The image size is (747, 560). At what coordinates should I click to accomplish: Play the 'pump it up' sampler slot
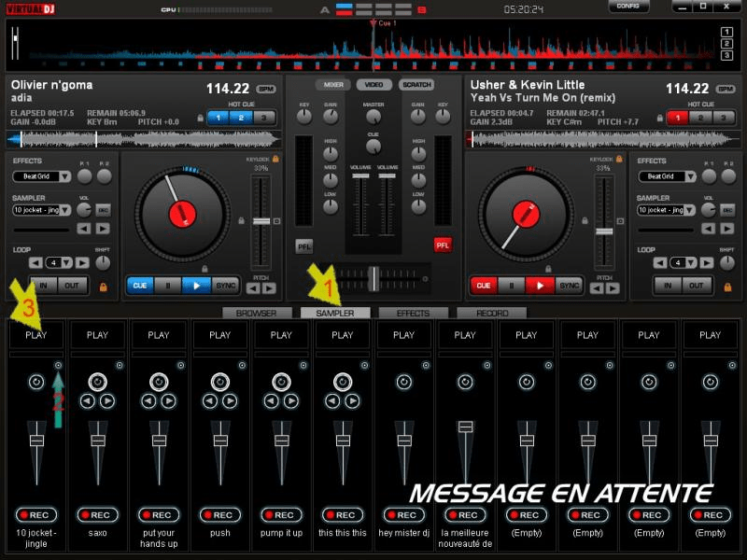coord(281,334)
